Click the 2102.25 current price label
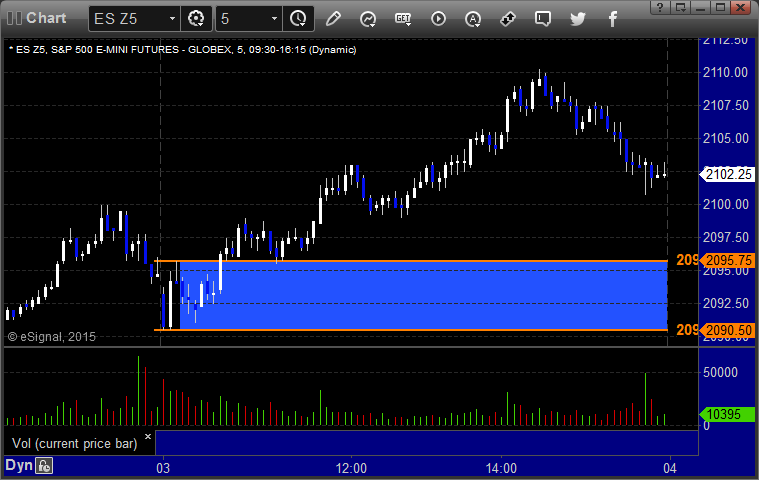This screenshot has width=759, height=480. (x=728, y=174)
